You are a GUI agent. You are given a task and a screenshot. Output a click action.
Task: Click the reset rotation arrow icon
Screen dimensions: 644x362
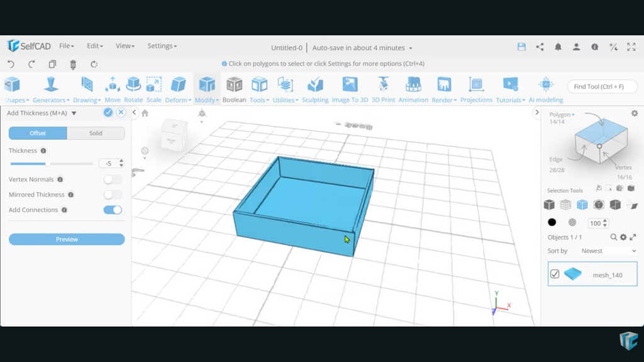[94, 64]
